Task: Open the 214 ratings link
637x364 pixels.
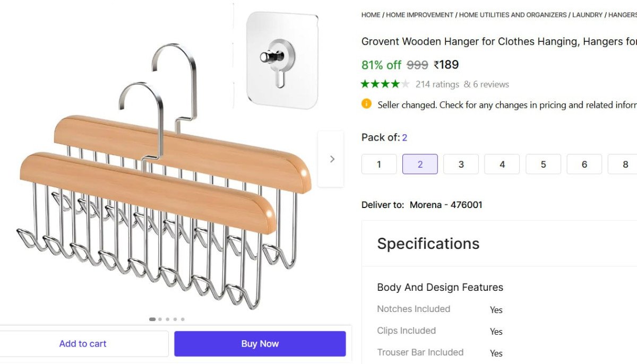Action: click(x=437, y=84)
